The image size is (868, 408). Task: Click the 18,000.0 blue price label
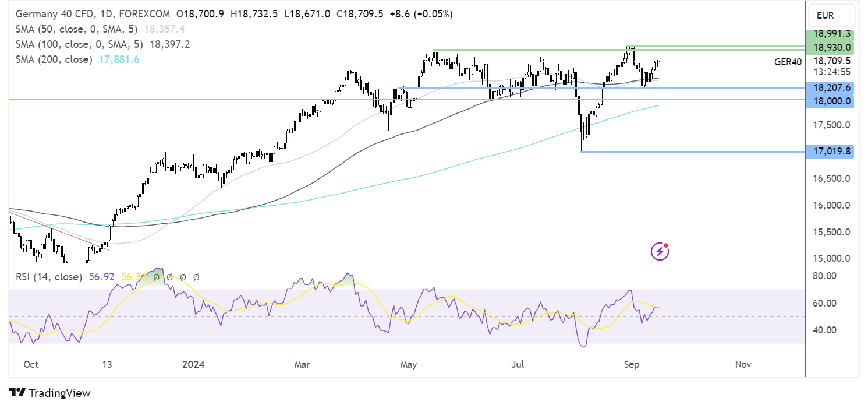(831, 101)
